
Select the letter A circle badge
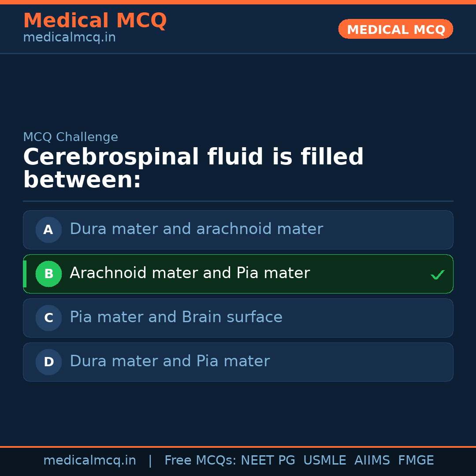click(48, 230)
